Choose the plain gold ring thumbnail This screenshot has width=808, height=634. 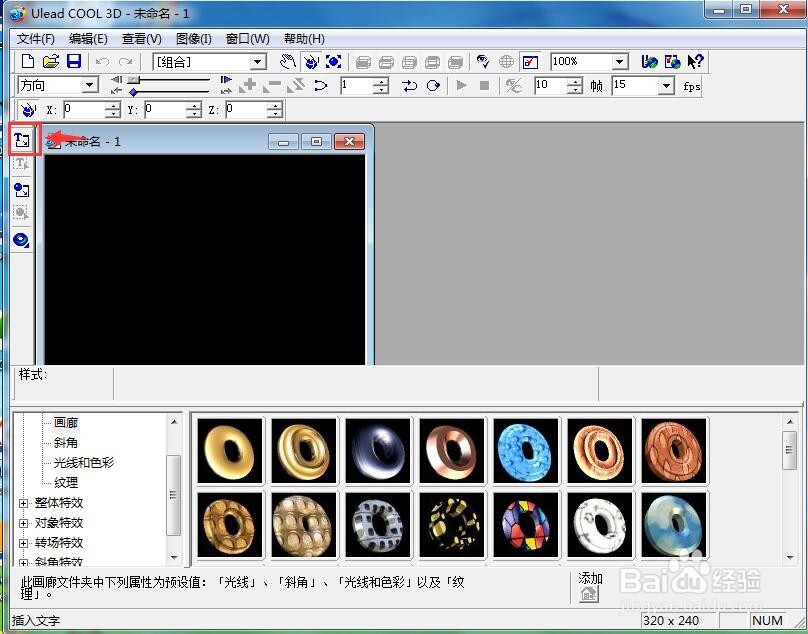(x=230, y=451)
